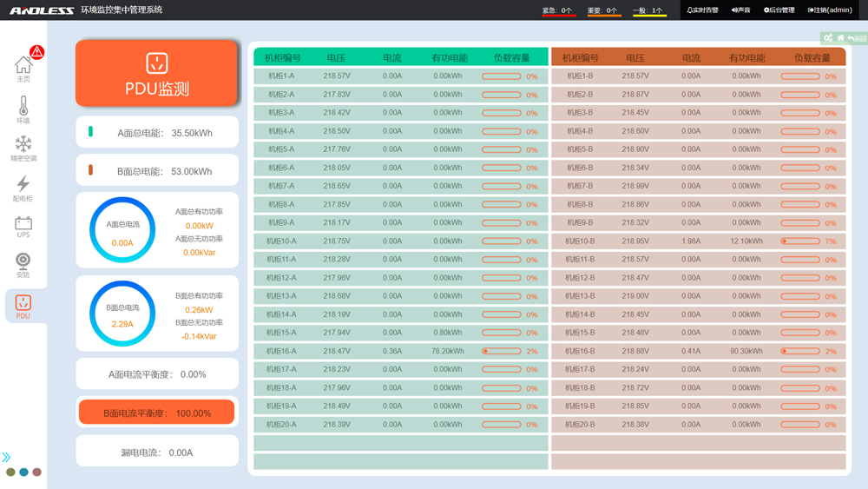
Task: Click load capacity bar for 机柜16-A
Action: click(x=502, y=352)
